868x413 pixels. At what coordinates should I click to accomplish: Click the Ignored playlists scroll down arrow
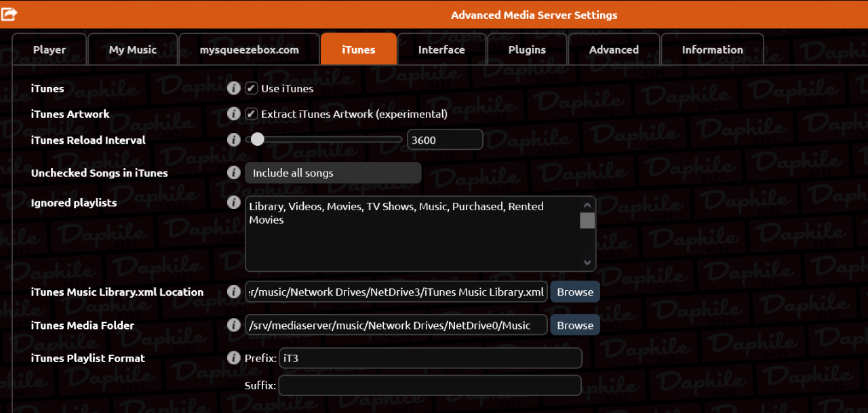(587, 262)
